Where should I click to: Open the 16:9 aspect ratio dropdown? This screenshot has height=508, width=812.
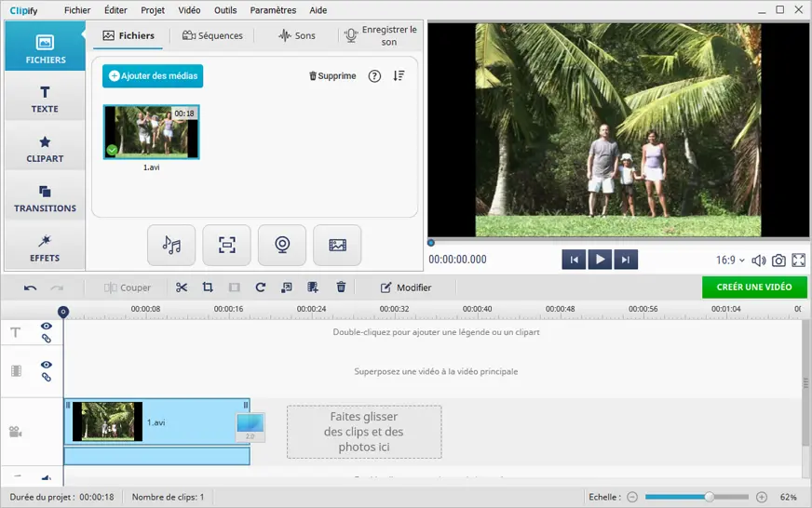(730, 261)
